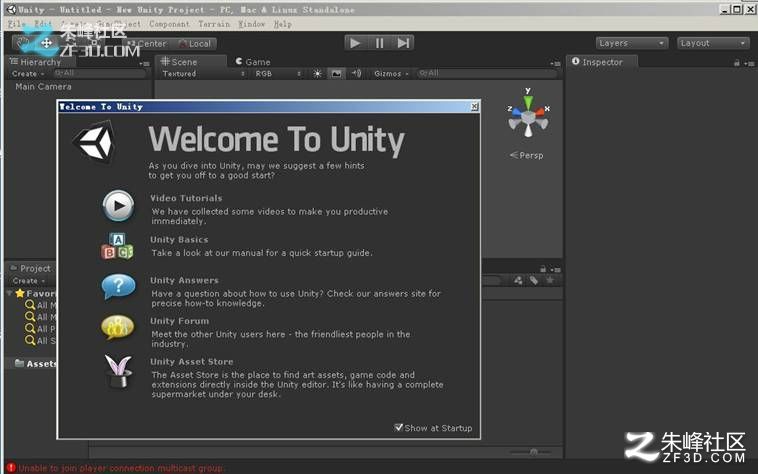Open the Unity Forum link

point(179,321)
